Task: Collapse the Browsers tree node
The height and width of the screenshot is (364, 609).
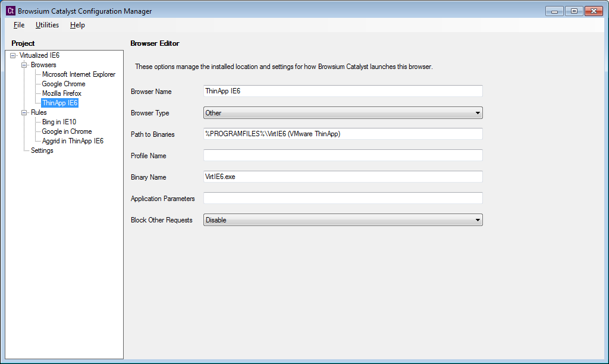Action: tap(24, 65)
